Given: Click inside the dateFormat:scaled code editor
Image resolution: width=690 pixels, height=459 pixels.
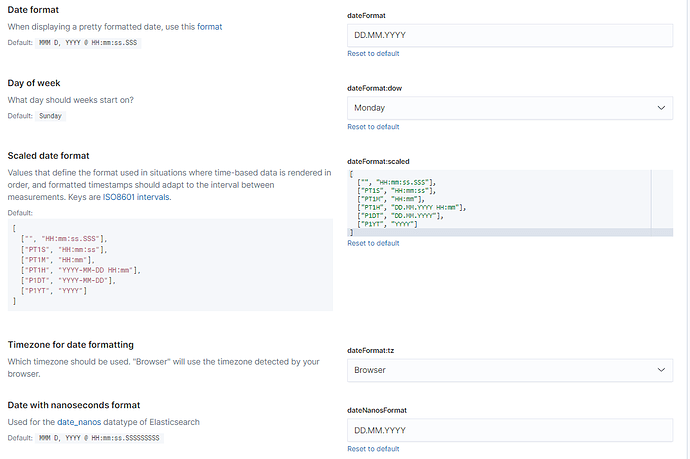Looking at the screenshot, I should coord(500,200).
